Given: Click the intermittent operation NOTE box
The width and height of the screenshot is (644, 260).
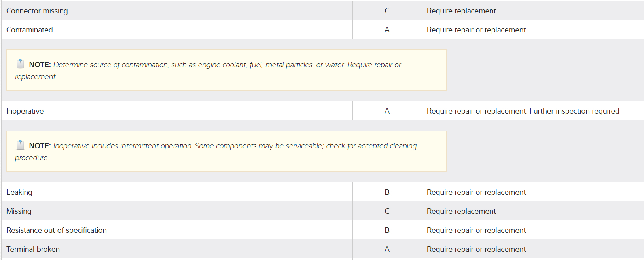Looking at the screenshot, I should (226, 152).
